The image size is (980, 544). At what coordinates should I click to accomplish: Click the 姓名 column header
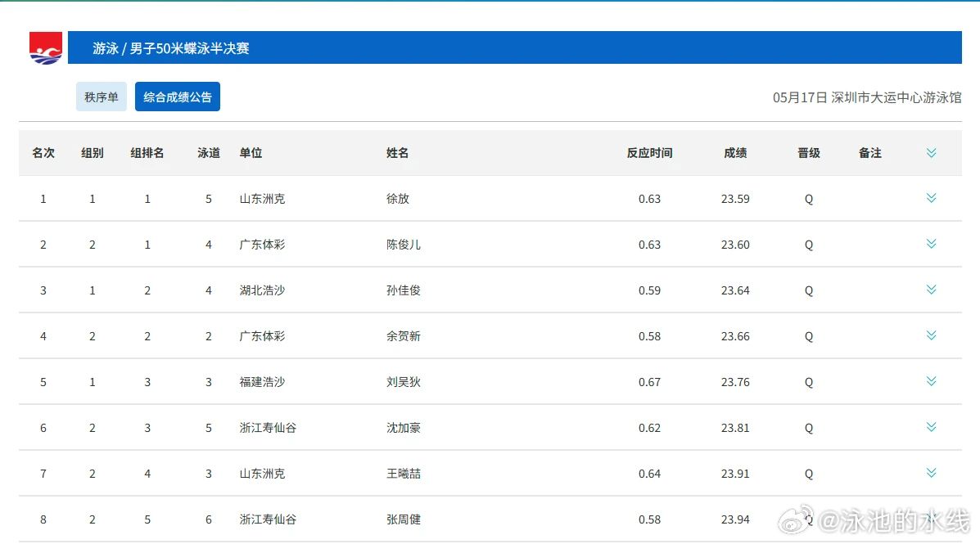pos(398,153)
